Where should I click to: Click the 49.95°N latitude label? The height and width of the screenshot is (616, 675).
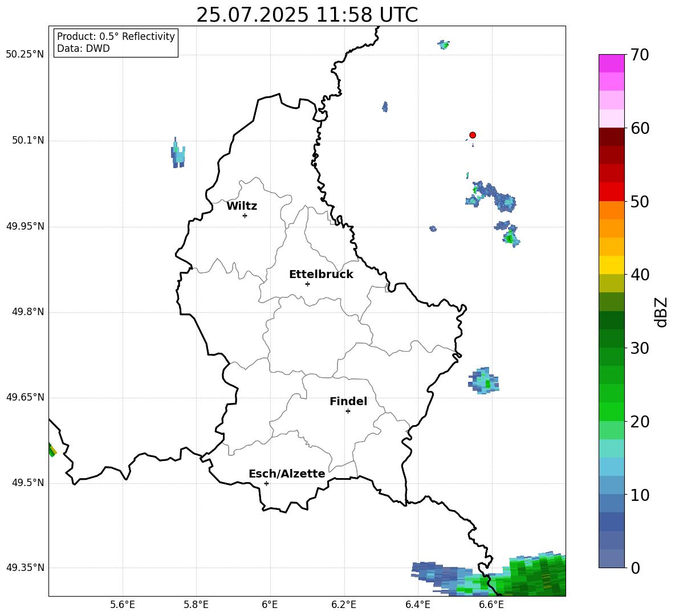click(x=25, y=226)
